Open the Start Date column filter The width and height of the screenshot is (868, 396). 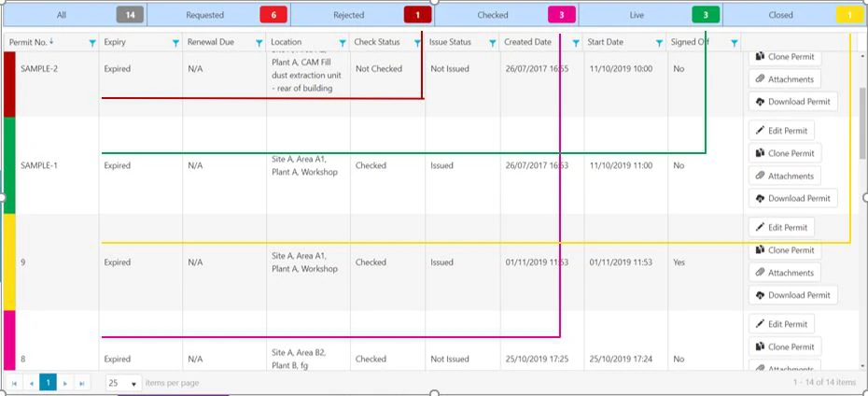click(x=659, y=43)
